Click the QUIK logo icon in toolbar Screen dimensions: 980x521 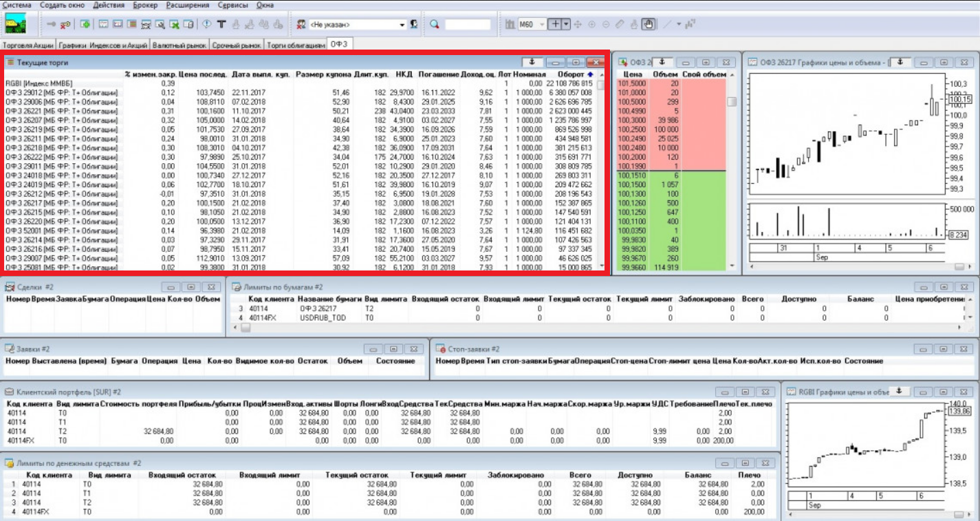[x=15, y=25]
